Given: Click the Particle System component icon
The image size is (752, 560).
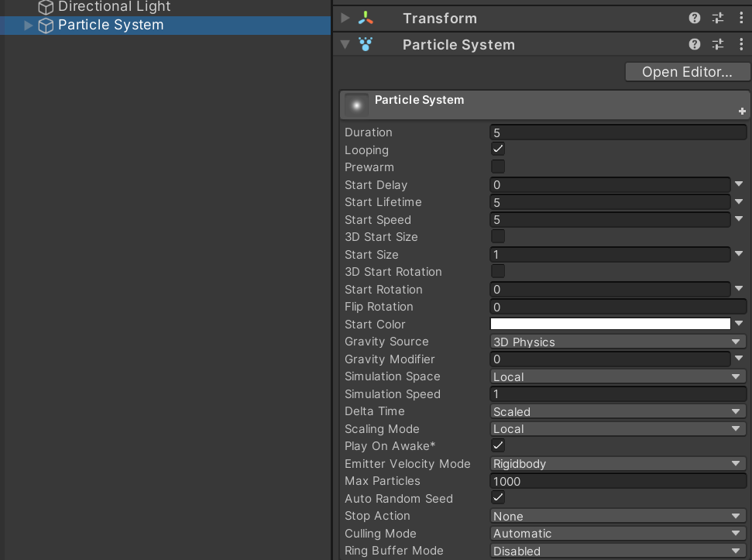Looking at the screenshot, I should [x=366, y=45].
